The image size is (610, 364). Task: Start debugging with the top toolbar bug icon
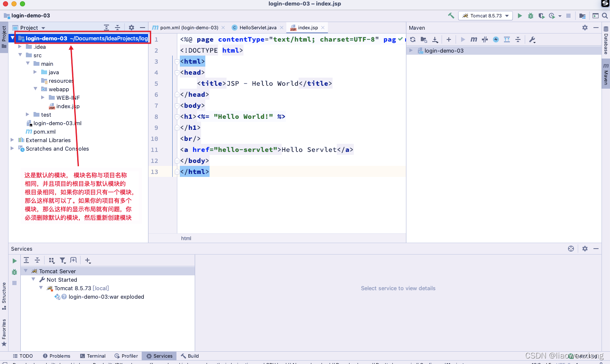coord(531,16)
